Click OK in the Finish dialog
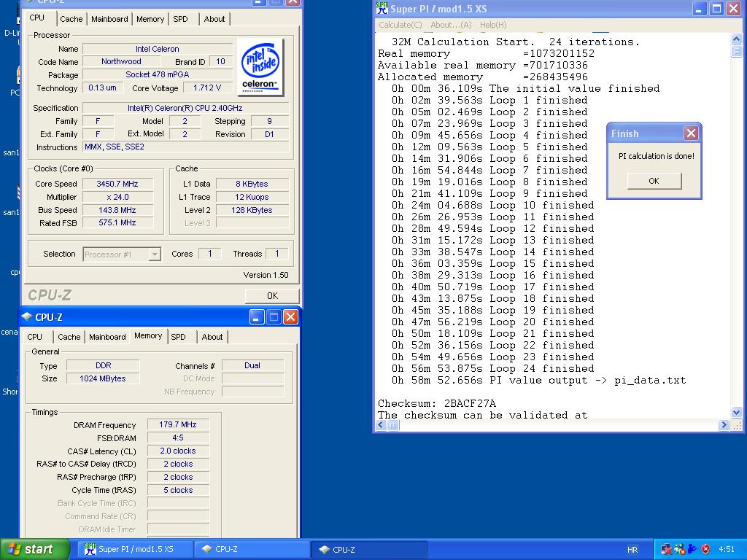 point(654,181)
